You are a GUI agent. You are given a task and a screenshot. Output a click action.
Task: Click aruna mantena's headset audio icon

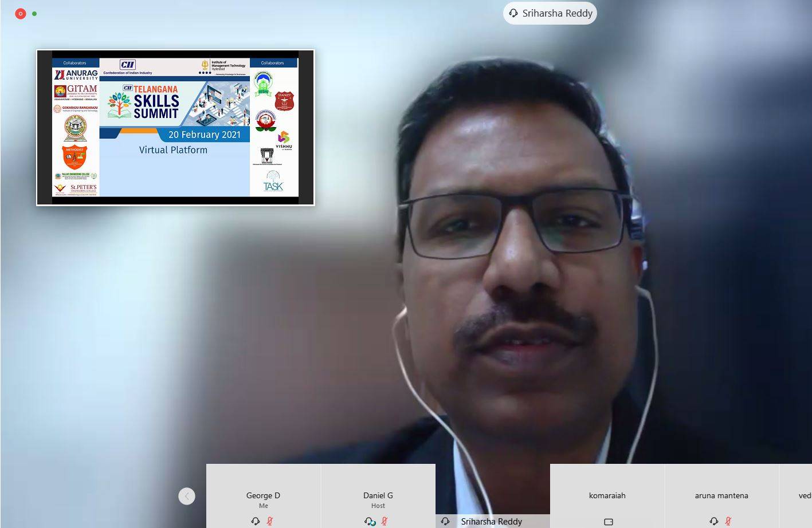click(x=714, y=521)
